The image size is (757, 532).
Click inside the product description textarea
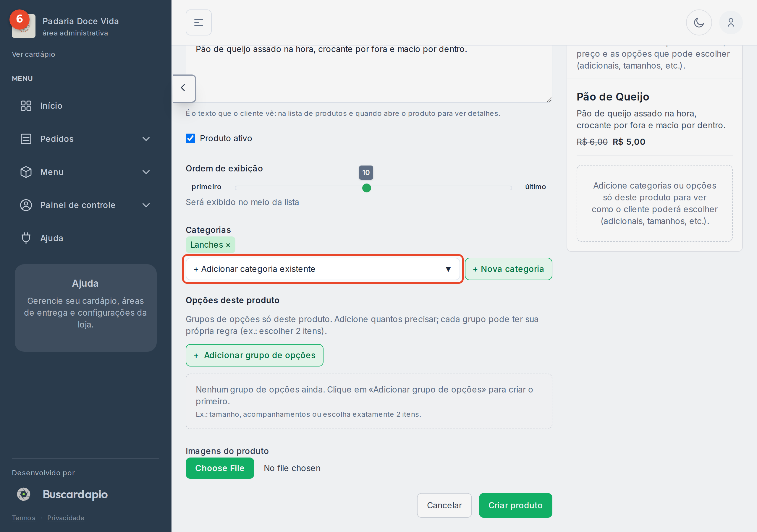tap(369, 74)
